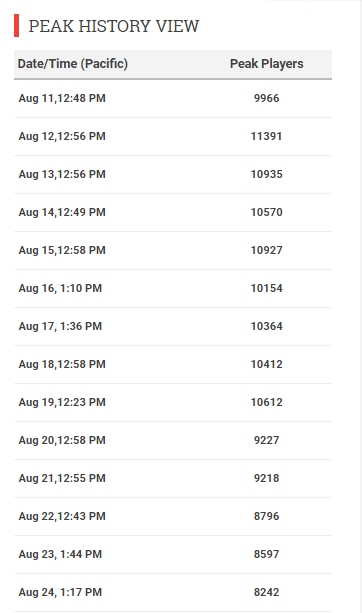Select the Aug 13, 12:56 PM date
This screenshot has height=613, width=362.
point(62,174)
